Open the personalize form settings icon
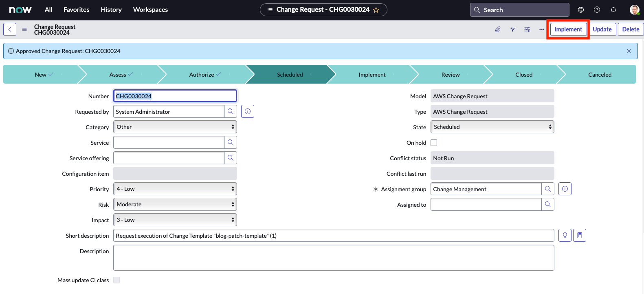This screenshot has width=644, height=294. coord(527,29)
